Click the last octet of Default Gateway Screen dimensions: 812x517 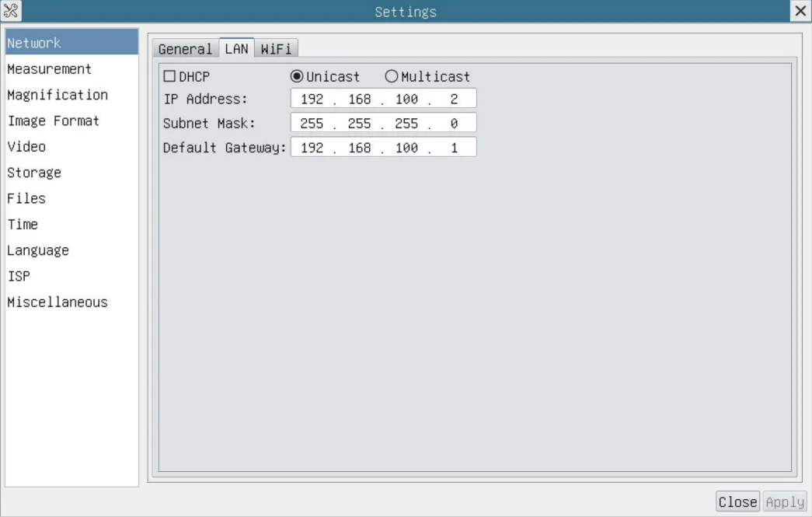click(454, 148)
